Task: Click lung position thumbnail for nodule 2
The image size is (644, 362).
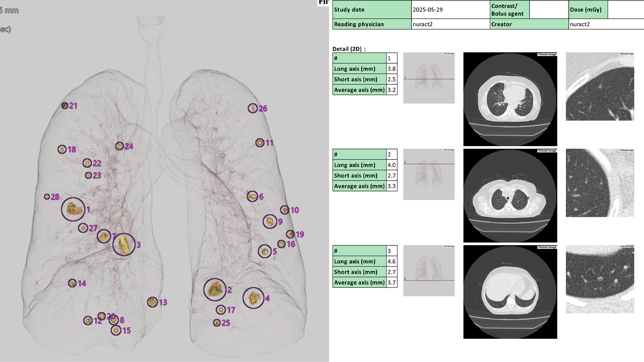Action: [x=429, y=174]
